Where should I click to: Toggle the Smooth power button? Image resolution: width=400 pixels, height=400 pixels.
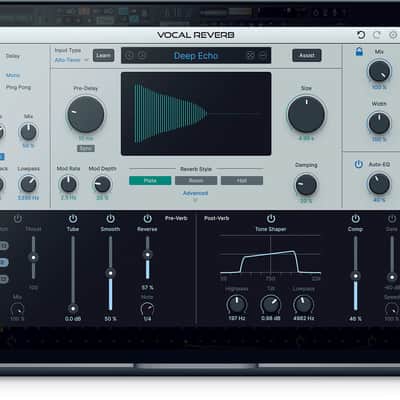[110, 219]
